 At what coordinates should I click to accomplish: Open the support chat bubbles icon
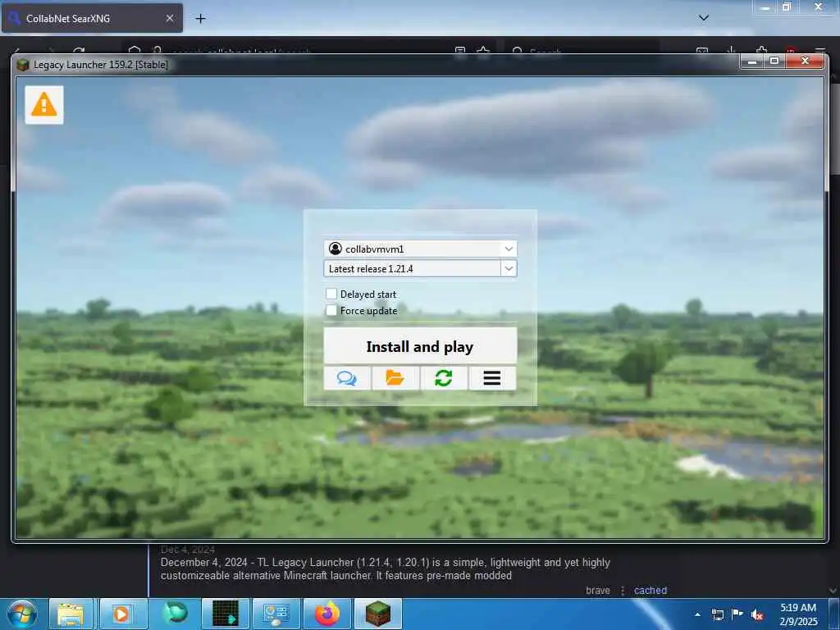click(x=347, y=378)
